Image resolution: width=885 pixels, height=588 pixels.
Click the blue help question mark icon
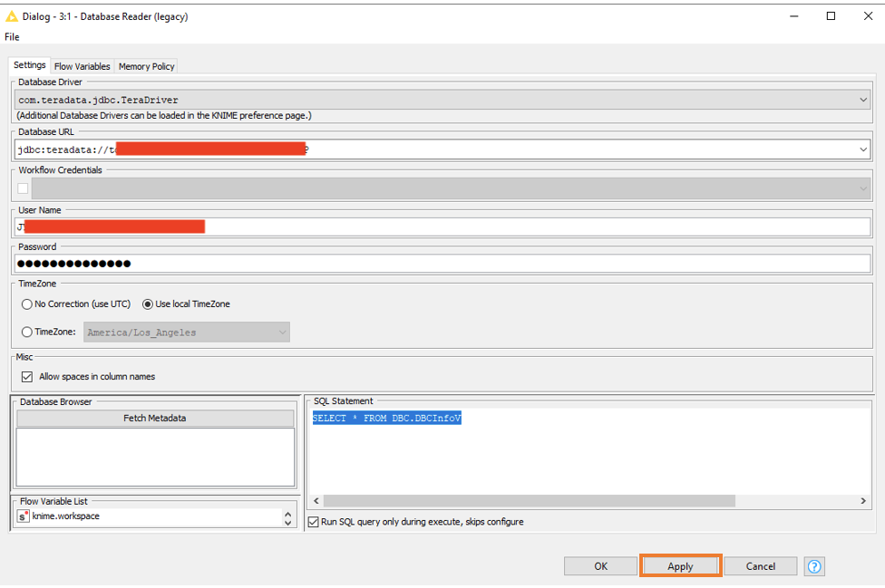[x=814, y=566]
